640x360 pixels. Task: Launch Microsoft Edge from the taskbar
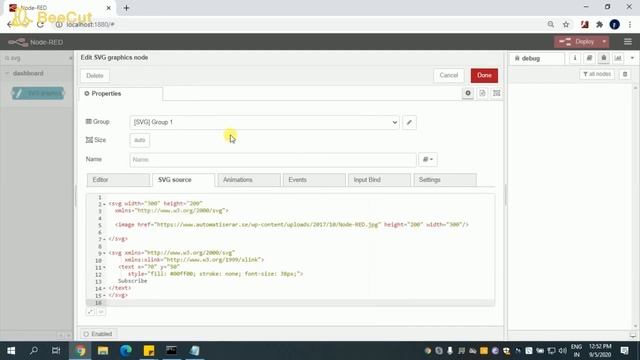[126, 351]
